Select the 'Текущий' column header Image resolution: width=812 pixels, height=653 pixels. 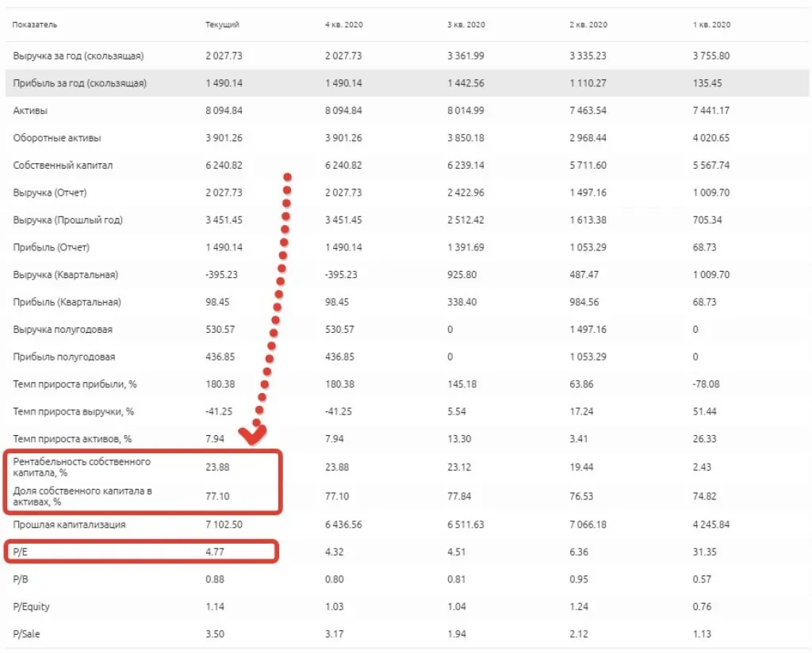(x=222, y=25)
